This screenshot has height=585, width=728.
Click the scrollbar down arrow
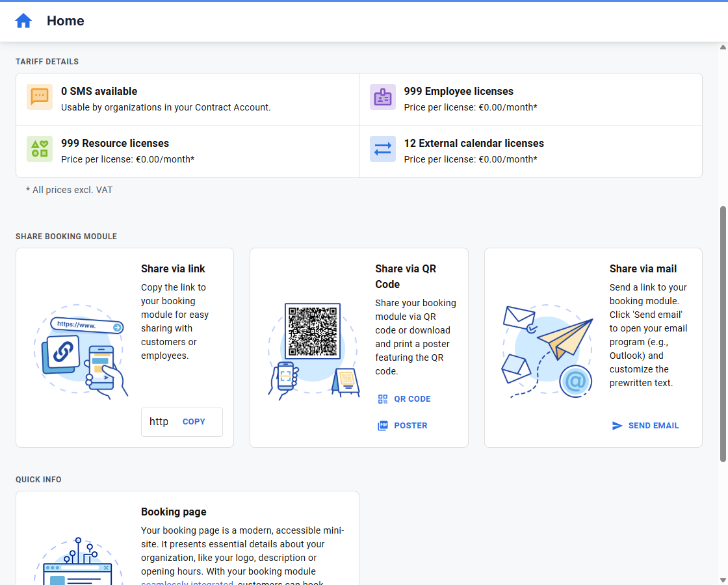pyautogui.click(x=723, y=580)
